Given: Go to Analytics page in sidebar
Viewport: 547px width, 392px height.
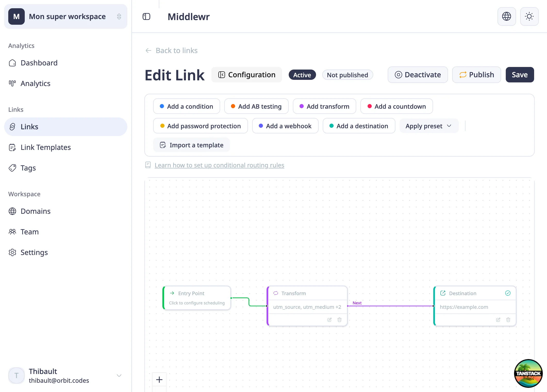Looking at the screenshot, I should [66, 83].
